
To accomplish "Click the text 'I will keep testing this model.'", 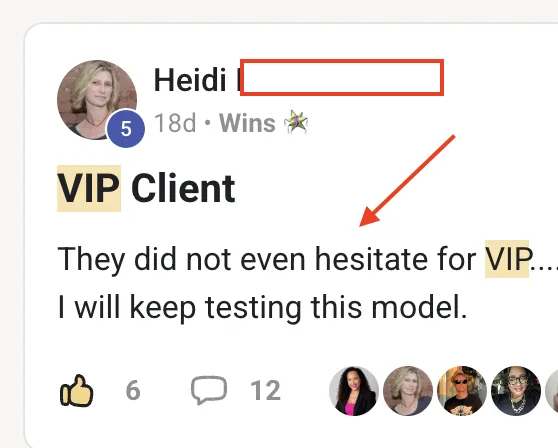I will (262, 307).
